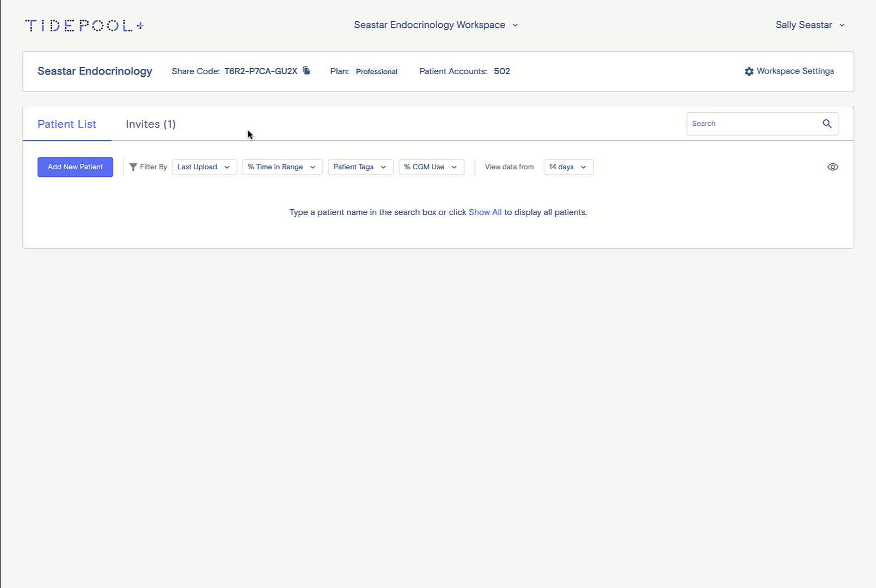Image resolution: width=876 pixels, height=588 pixels.
Task: Expand the Patient Tags filter
Action: [360, 167]
